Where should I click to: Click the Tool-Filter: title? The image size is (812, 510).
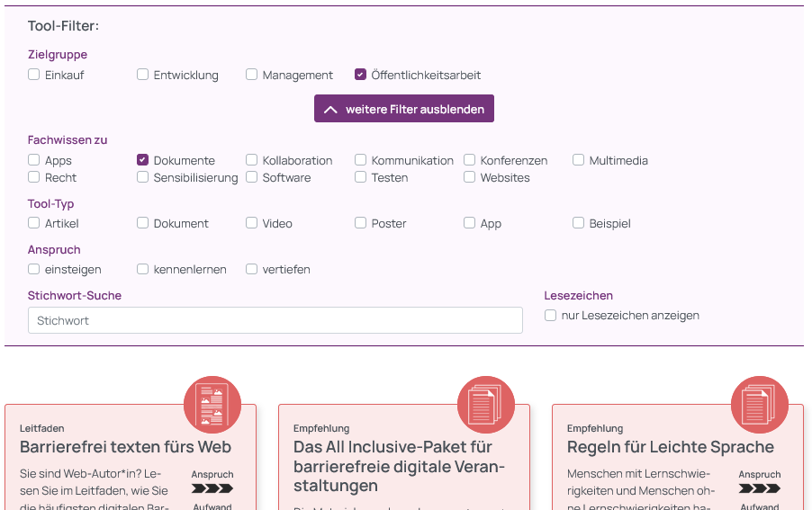click(63, 26)
